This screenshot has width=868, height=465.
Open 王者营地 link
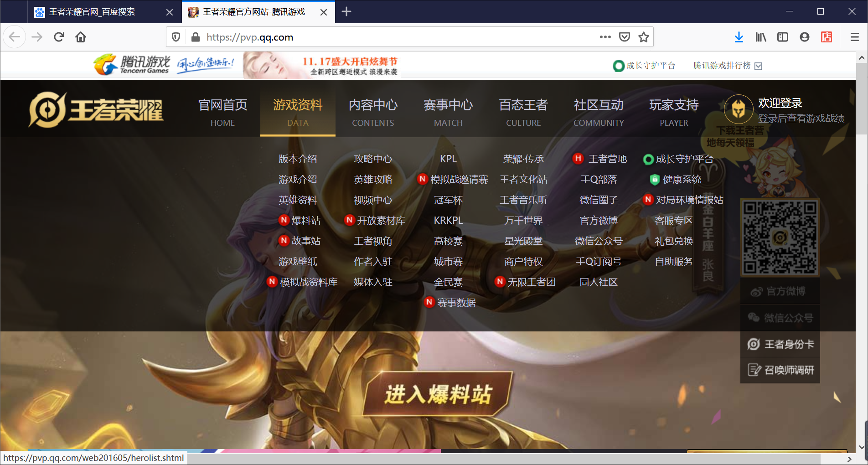pos(600,159)
